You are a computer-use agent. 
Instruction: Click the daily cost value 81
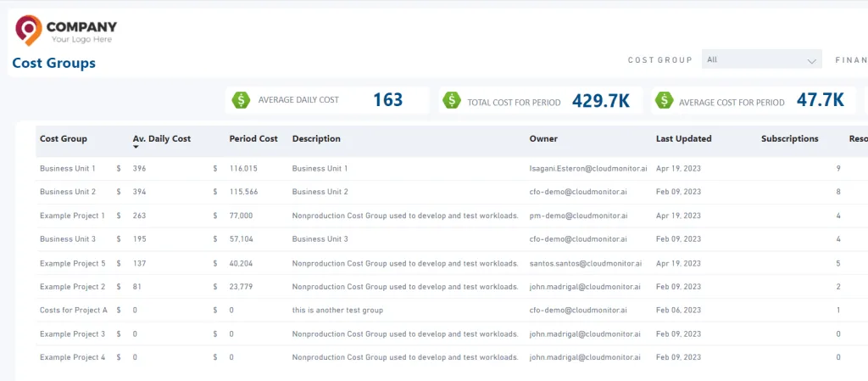point(137,286)
